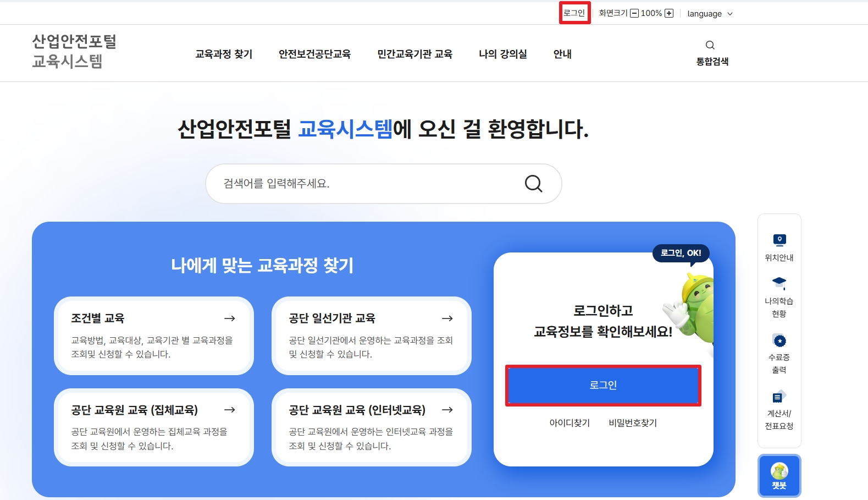The width and height of the screenshot is (868, 500).
Task: Open the 안전보건공단교육 menu
Action: [x=314, y=54]
